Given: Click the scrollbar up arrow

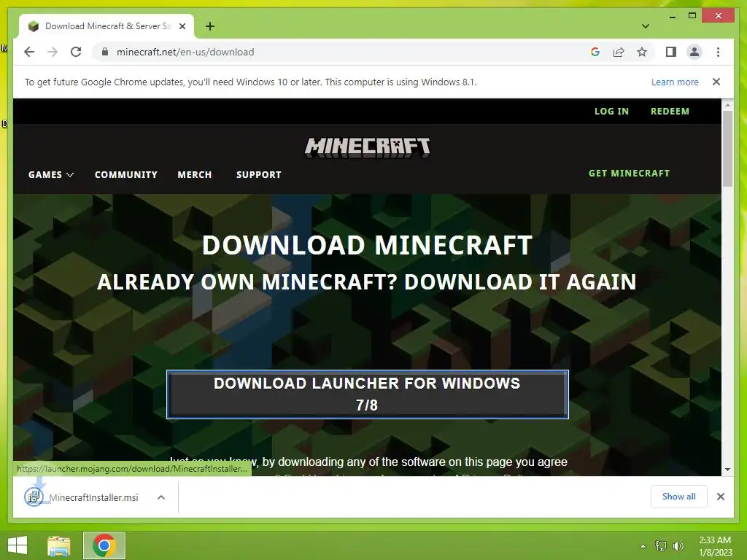Looking at the screenshot, I should point(727,104).
